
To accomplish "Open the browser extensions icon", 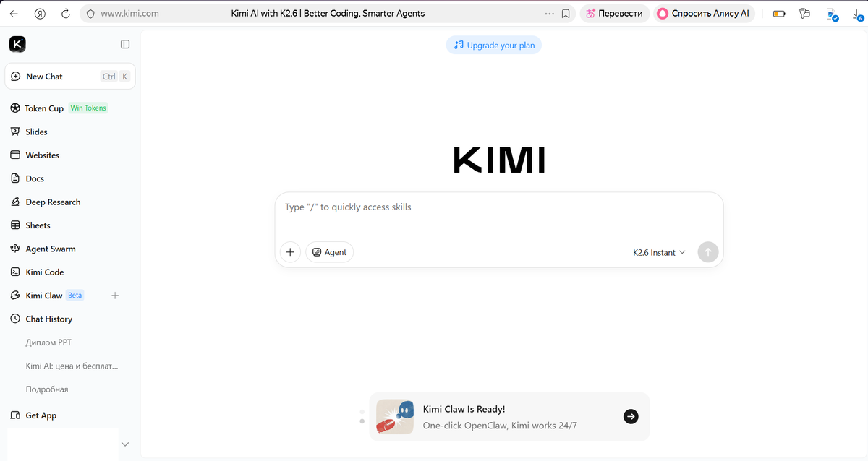I will 804,13.
